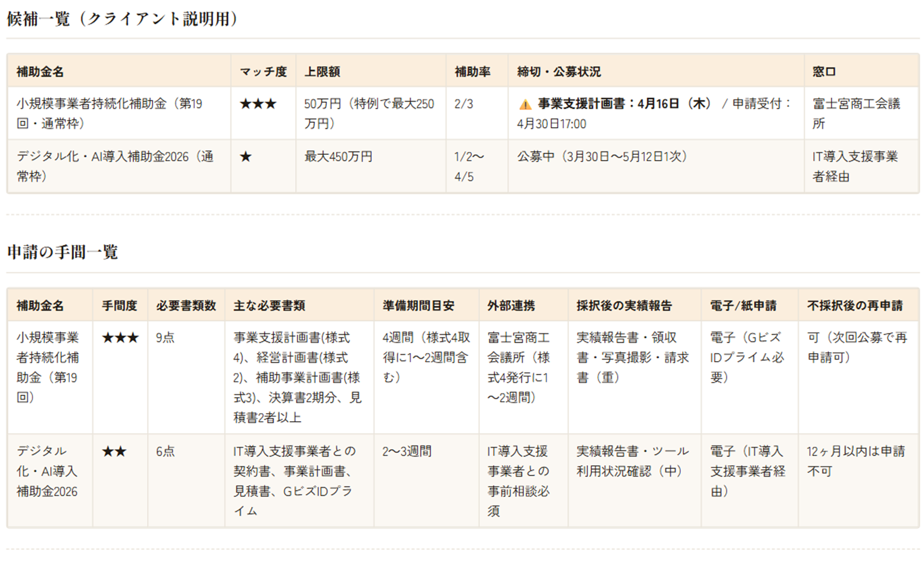
Task: Click the 締切・公募状況 column header
Action: [558, 72]
